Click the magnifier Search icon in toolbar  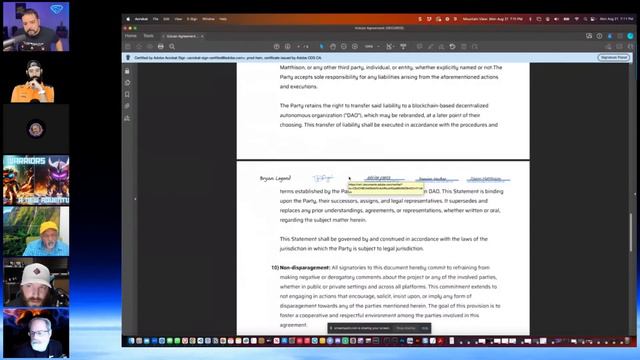[172, 47]
